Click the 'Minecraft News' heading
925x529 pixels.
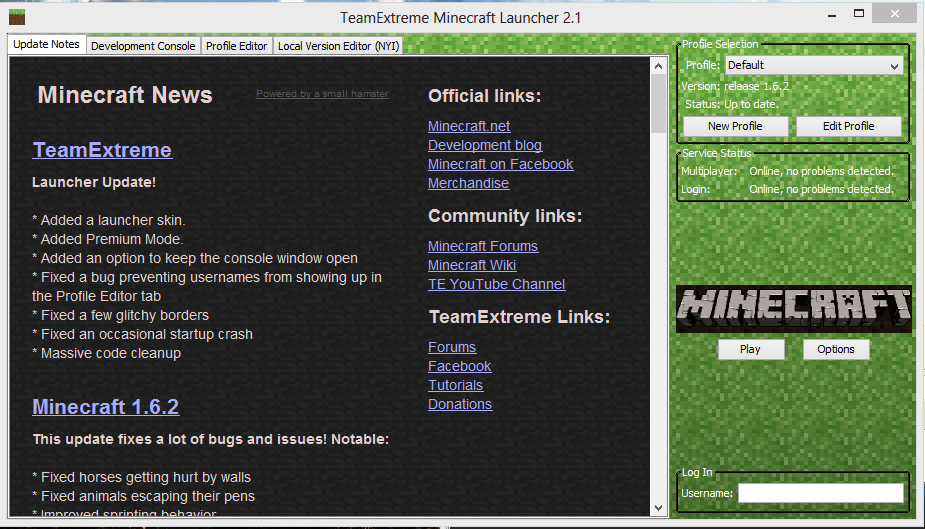(x=125, y=95)
